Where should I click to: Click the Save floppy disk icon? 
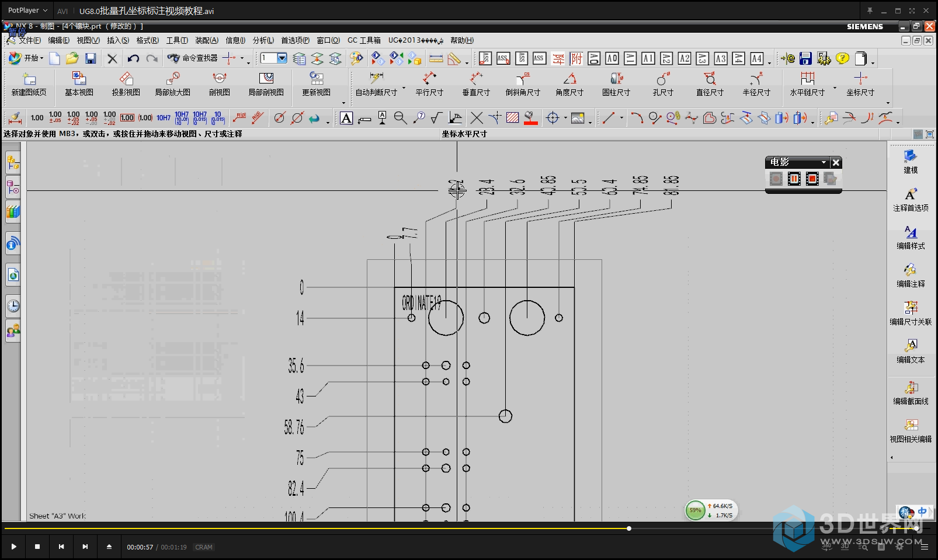click(x=91, y=58)
